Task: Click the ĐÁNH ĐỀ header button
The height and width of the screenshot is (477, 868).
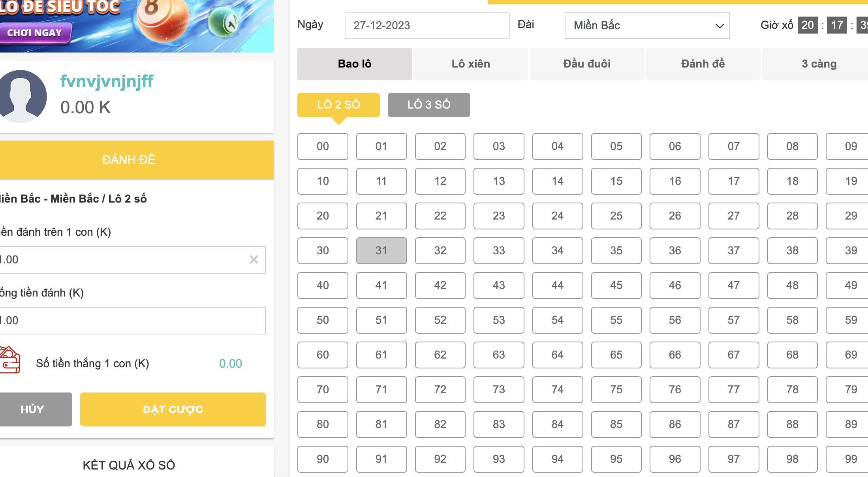Action: 129,160
